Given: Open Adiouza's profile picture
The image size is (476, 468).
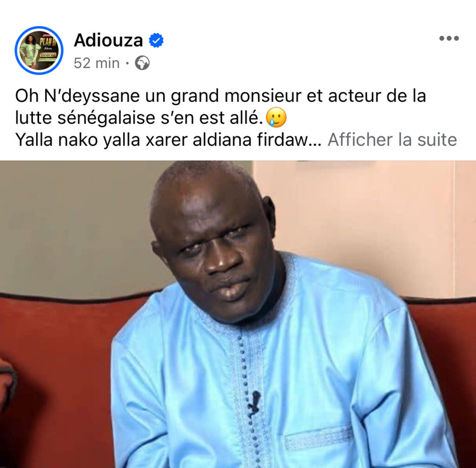Looking at the screenshot, I should pyautogui.click(x=39, y=50).
